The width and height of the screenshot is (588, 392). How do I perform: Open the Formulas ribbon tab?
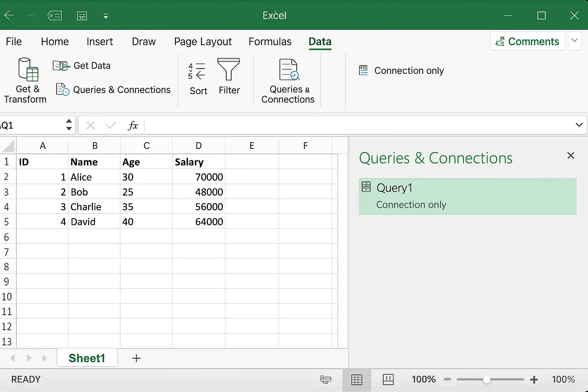pos(270,42)
